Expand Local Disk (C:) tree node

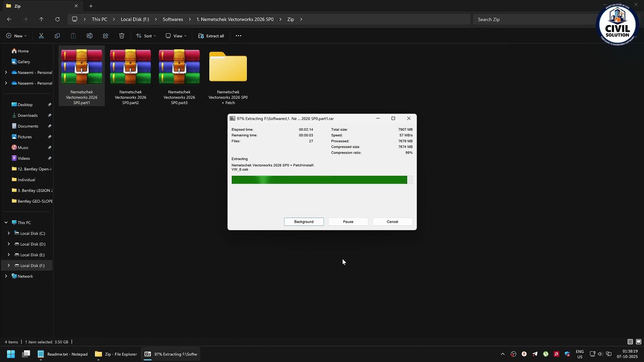(9, 233)
